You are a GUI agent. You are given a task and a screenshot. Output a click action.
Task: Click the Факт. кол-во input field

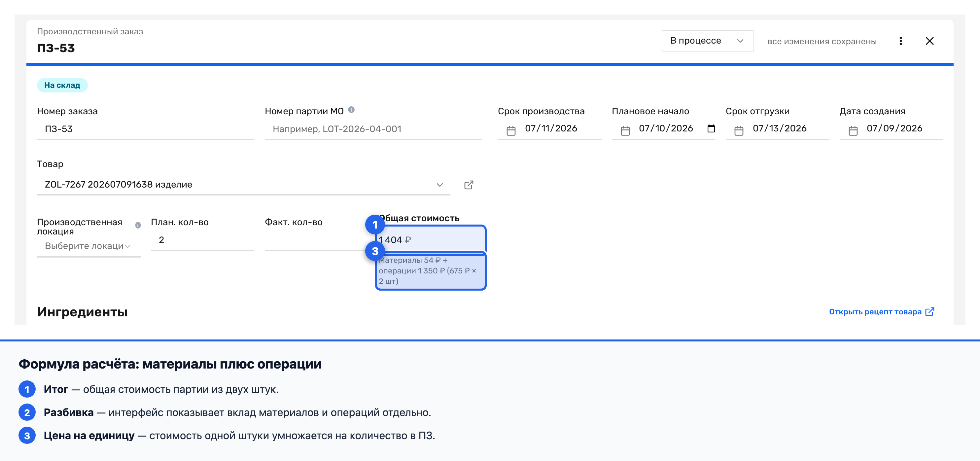coord(316,240)
